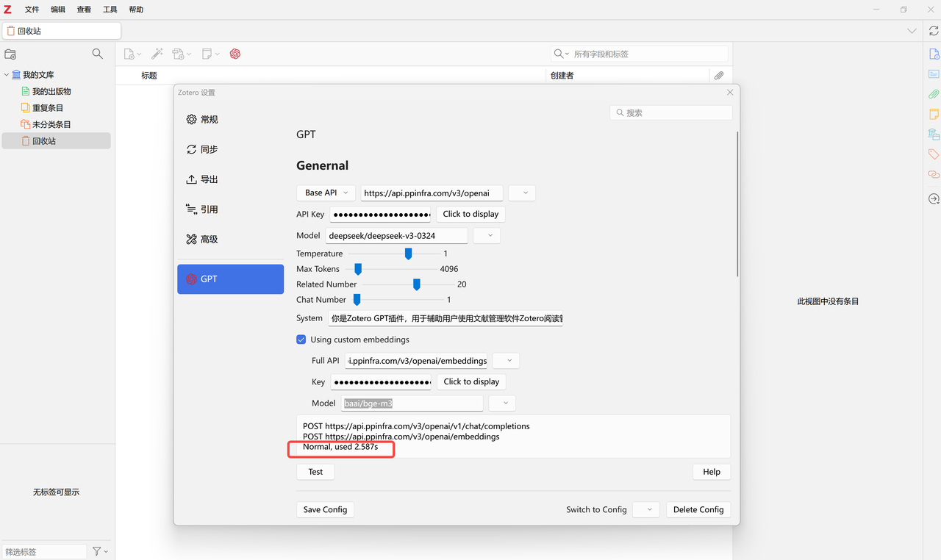Switch to 导出 settings tab
Viewport: 941px width, 560px height.
tap(230, 179)
